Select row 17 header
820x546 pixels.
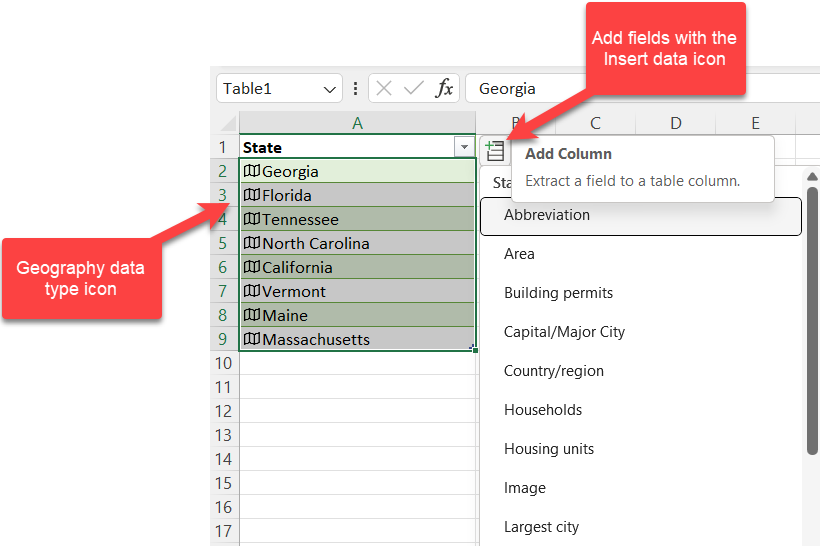tap(224, 531)
